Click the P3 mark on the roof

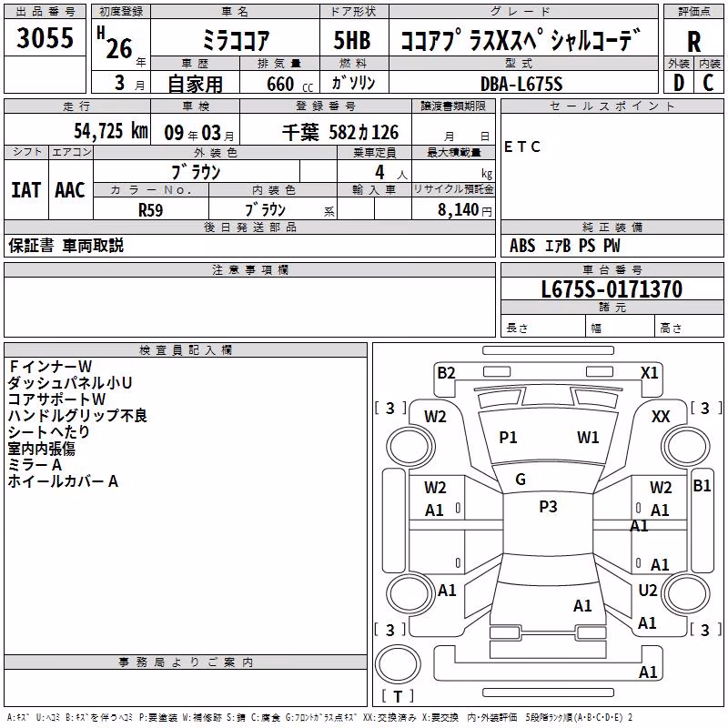548,507
